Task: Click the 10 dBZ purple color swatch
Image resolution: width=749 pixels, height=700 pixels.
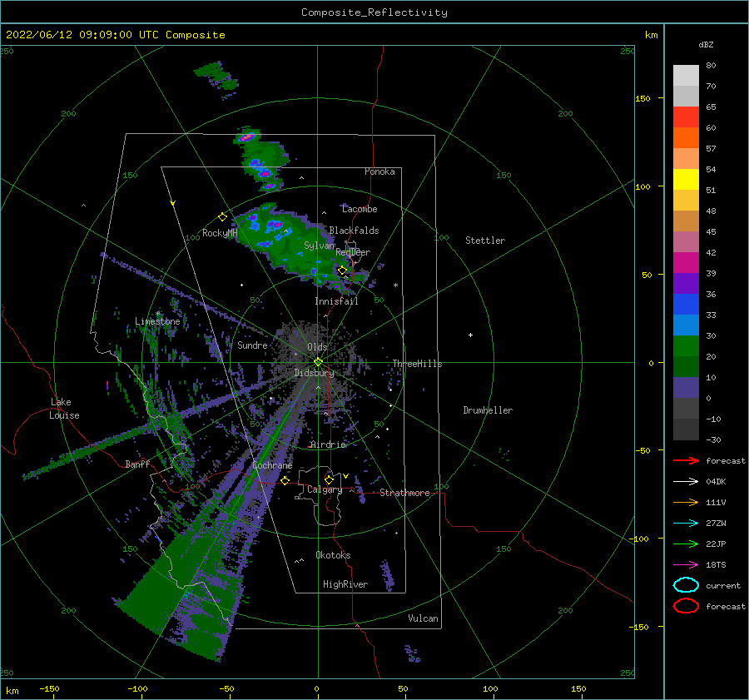Action: pyautogui.click(x=686, y=388)
